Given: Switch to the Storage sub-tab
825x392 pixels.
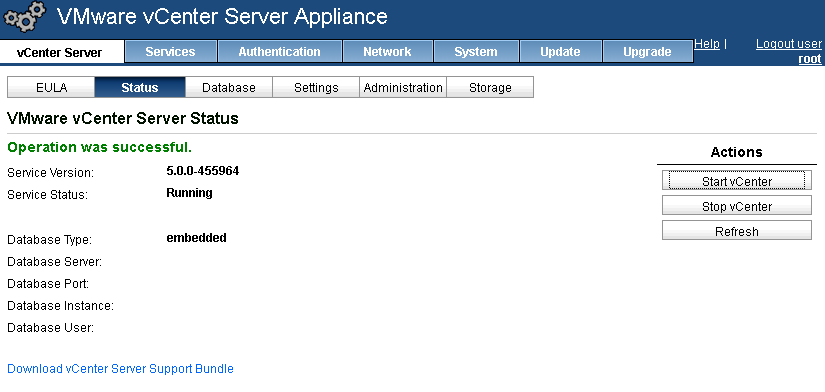Looking at the screenshot, I should [x=490, y=87].
